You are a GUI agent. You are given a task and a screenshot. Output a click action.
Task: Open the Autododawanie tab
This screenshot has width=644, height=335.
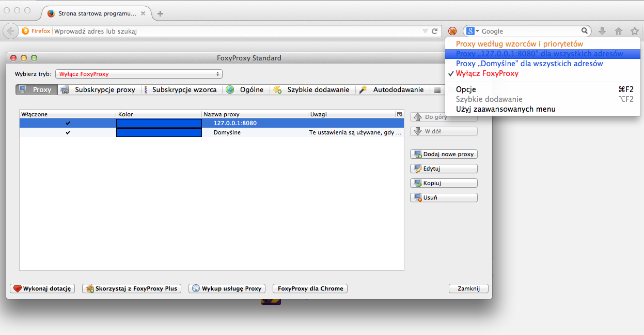392,89
